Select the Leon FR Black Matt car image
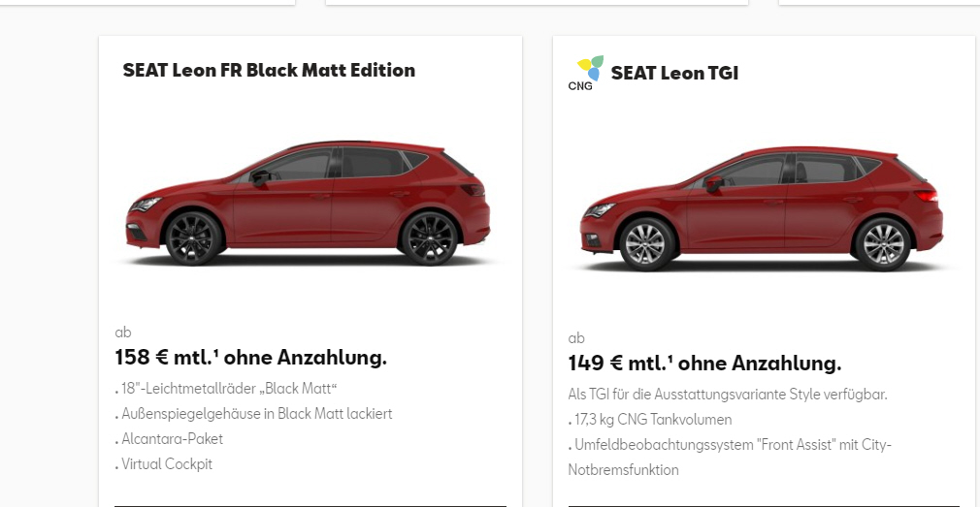The image size is (980, 507). pyautogui.click(x=309, y=203)
